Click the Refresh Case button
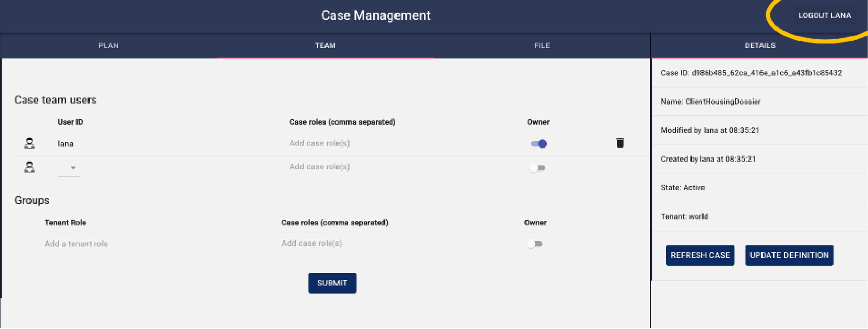Image resolution: width=868 pixels, height=329 pixels. (700, 255)
